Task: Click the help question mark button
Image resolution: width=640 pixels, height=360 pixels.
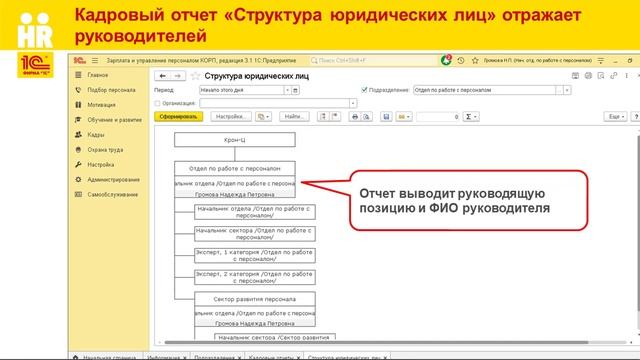Action: pos(636,117)
